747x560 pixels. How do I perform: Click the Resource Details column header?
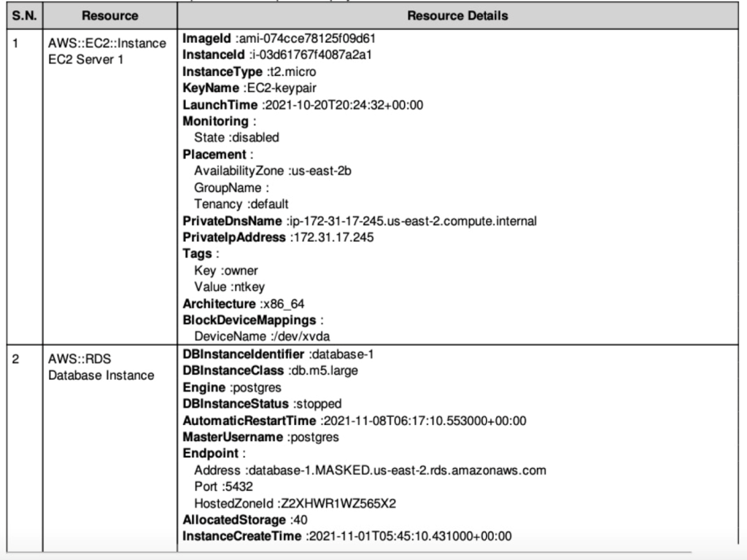(x=457, y=15)
